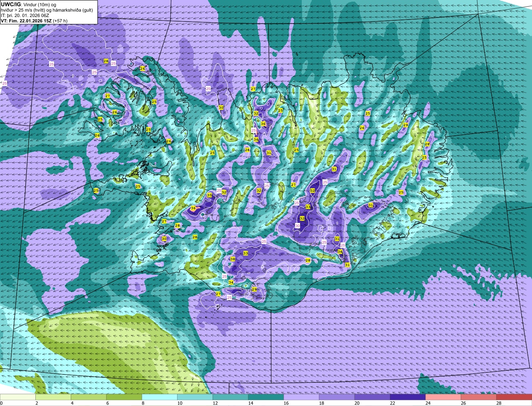Click the legend scale number 8
Image resolution: width=532 pixels, height=406 pixels.
[143, 403]
